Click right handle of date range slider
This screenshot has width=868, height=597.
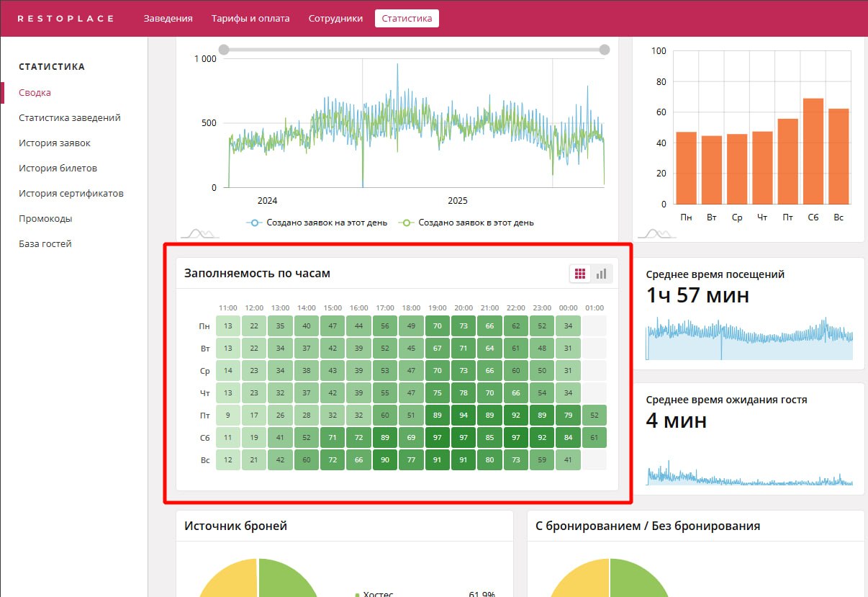click(605, 50)
